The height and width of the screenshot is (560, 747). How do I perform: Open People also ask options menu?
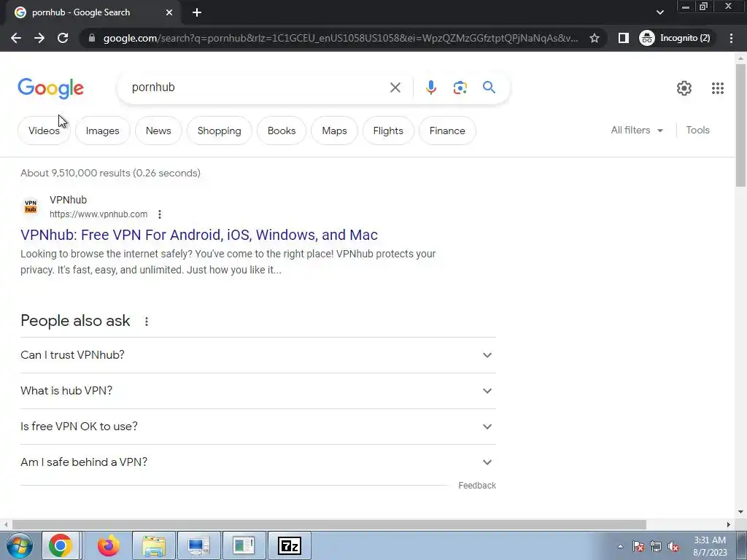(146, 322)
